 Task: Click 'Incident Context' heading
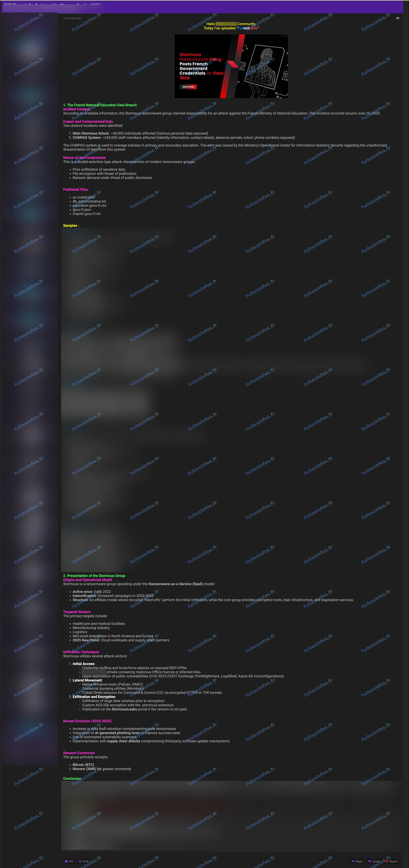coord(76,109)
